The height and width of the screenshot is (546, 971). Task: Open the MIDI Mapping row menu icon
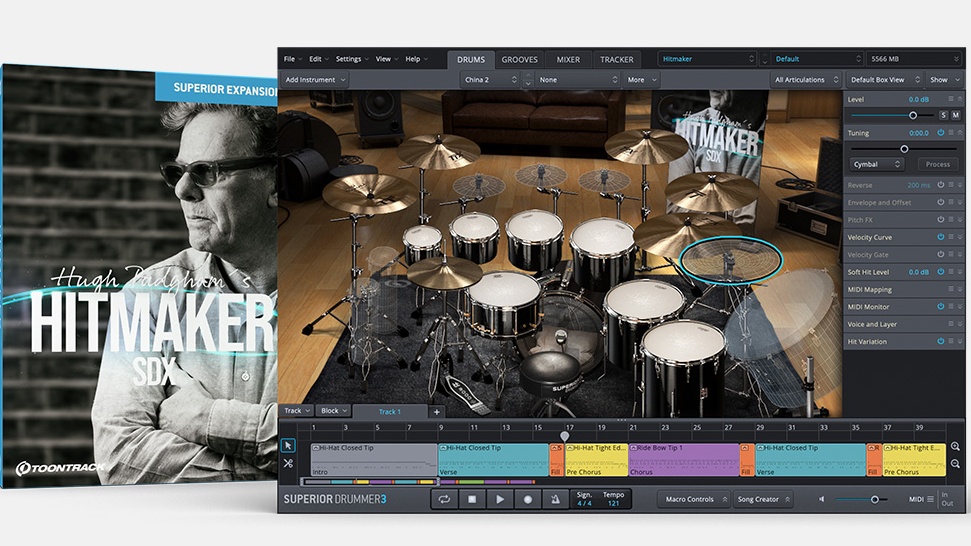(951, 289)
